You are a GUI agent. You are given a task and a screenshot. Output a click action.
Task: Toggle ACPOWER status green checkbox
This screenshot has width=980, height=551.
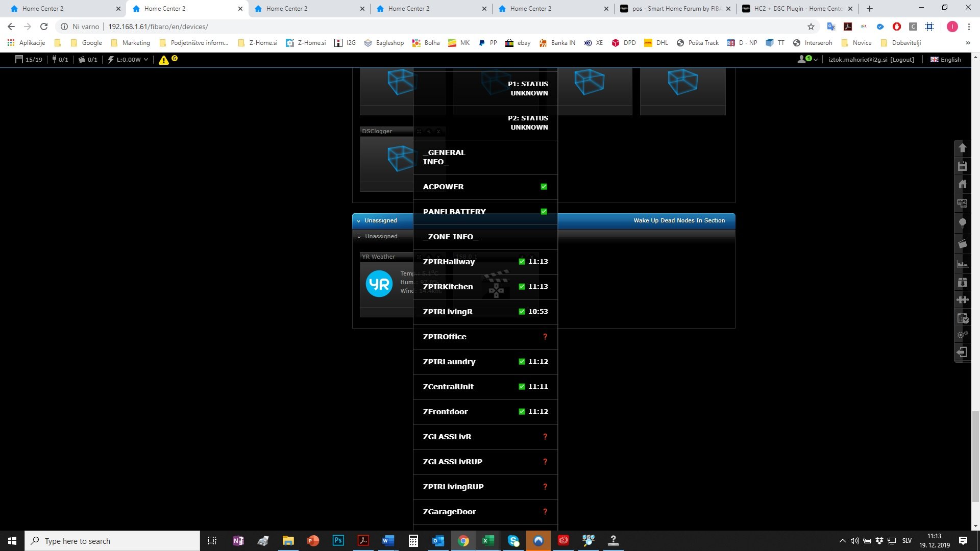click(544, 186)
